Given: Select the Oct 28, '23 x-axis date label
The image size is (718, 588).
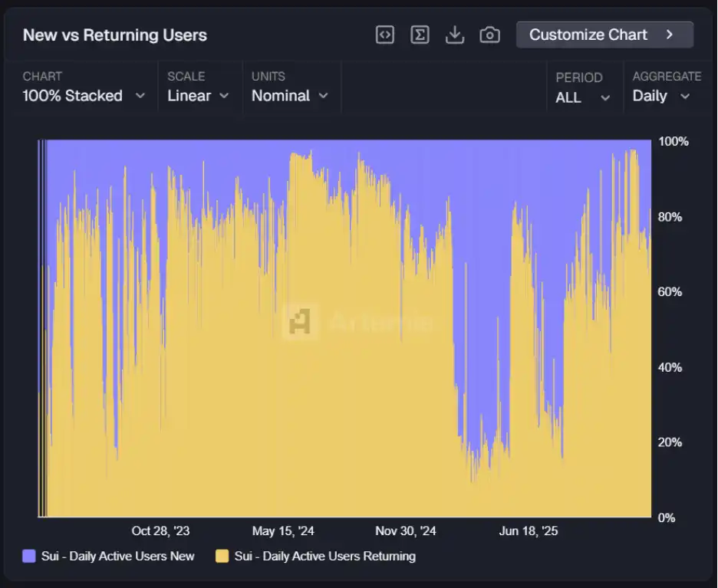Looking at the screenshot, I should click(160, 531).
